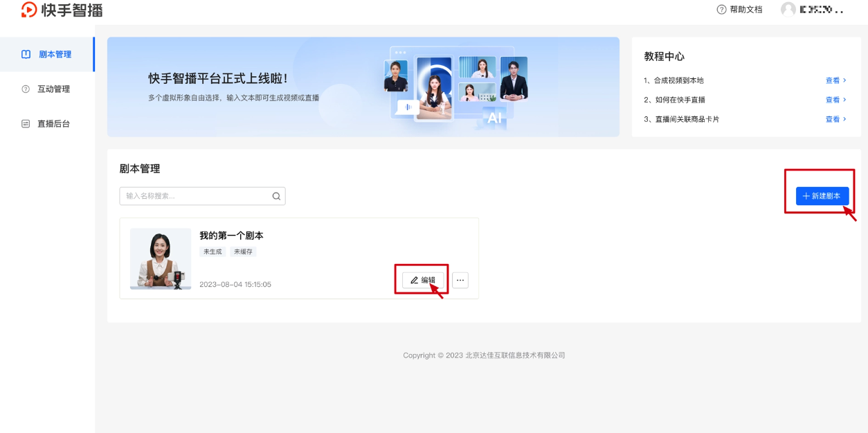The height and width of the screenshot is (433, 868).
Task: Open the three-dot more options menu
Action: tap(460, 280)
